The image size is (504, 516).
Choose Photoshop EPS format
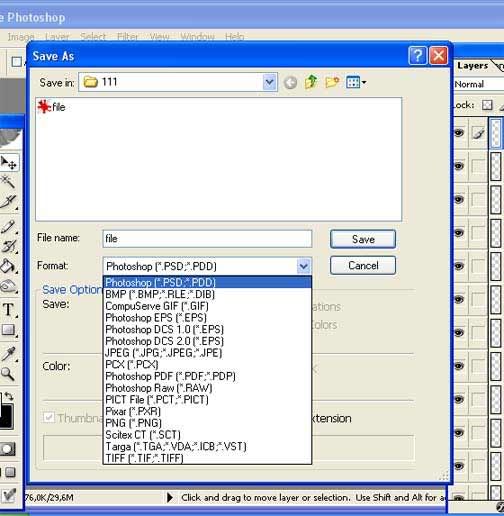[207, 318]
